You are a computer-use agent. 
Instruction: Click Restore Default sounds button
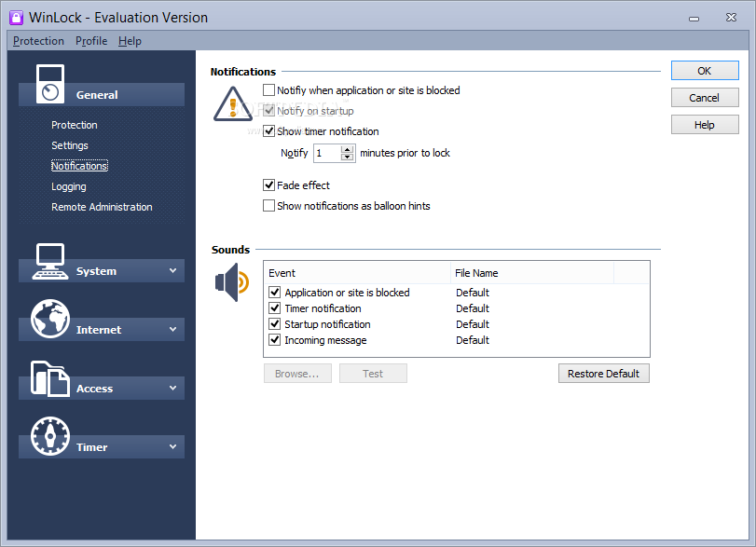604,374
